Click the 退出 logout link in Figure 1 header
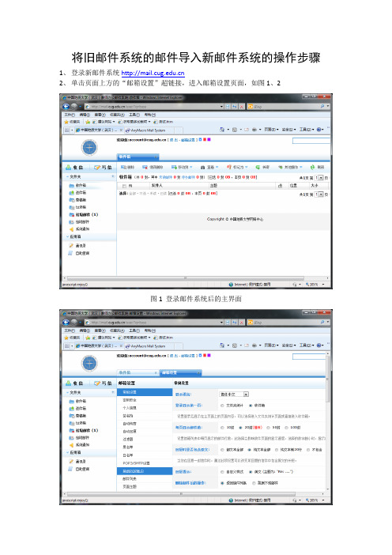 coord(174,140)
